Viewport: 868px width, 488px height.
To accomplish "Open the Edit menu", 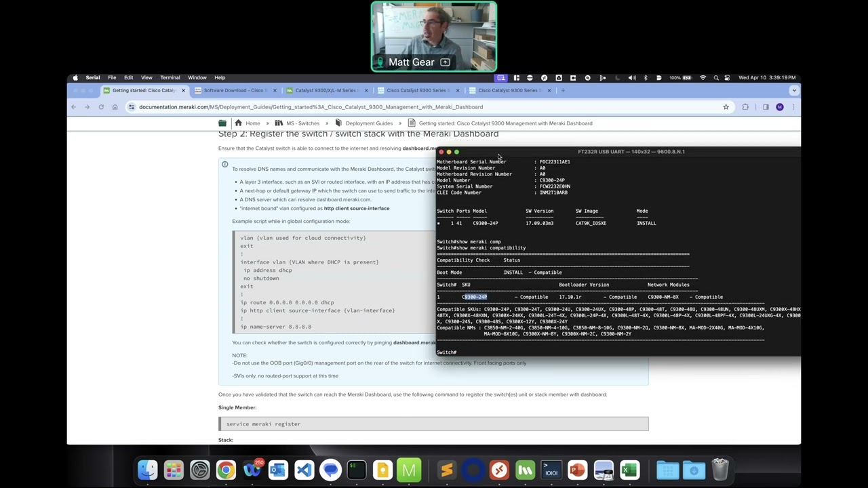I will 128,78.
